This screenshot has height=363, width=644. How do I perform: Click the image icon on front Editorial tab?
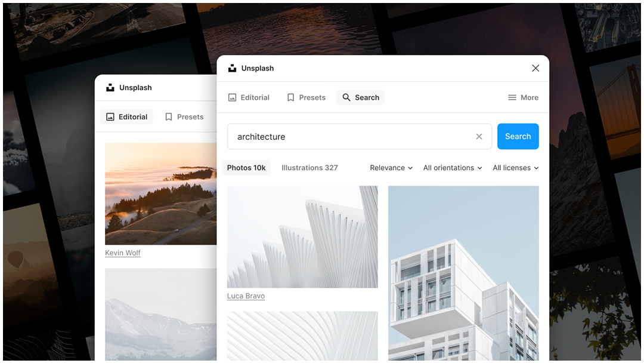(x=233, y=97)
